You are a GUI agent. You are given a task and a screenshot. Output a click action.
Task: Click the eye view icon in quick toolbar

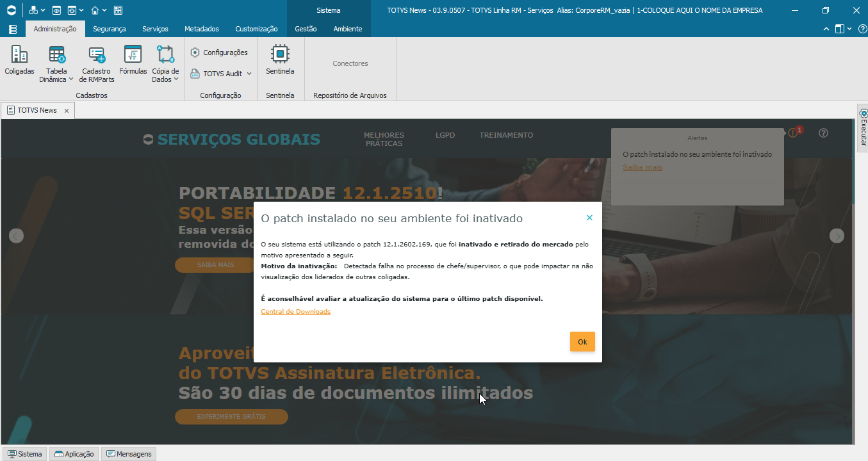click(56, 10)
